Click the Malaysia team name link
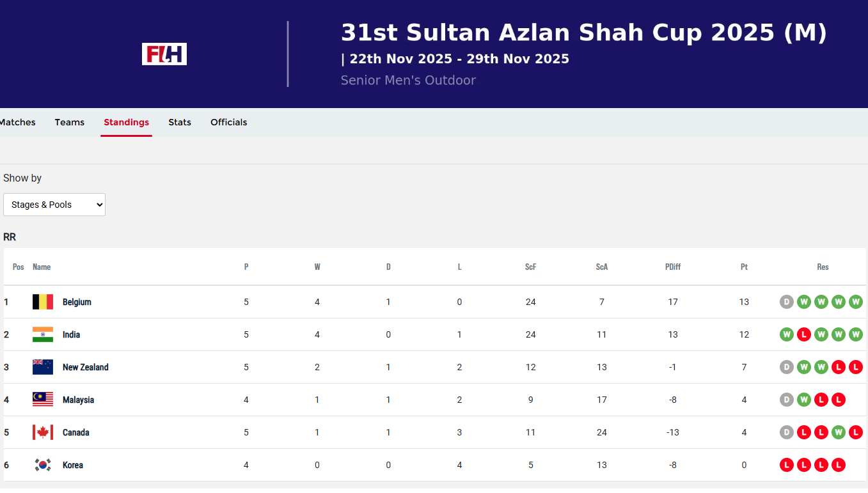Viewport: 868px width, 493px height. [79, 399]
